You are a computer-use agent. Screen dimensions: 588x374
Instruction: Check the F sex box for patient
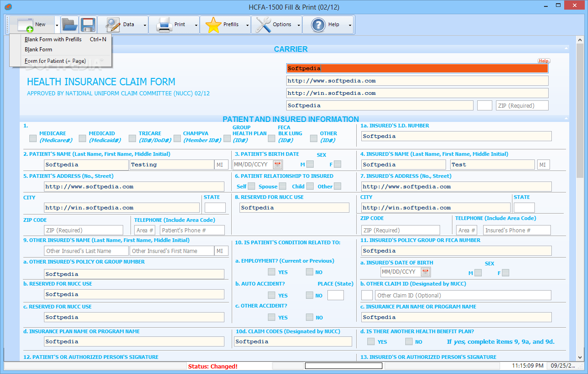coord(337,164)
